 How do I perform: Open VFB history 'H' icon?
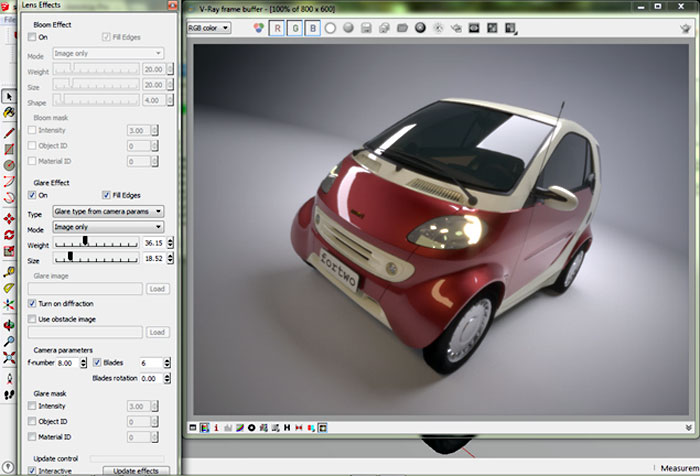[x=287, y=428]
